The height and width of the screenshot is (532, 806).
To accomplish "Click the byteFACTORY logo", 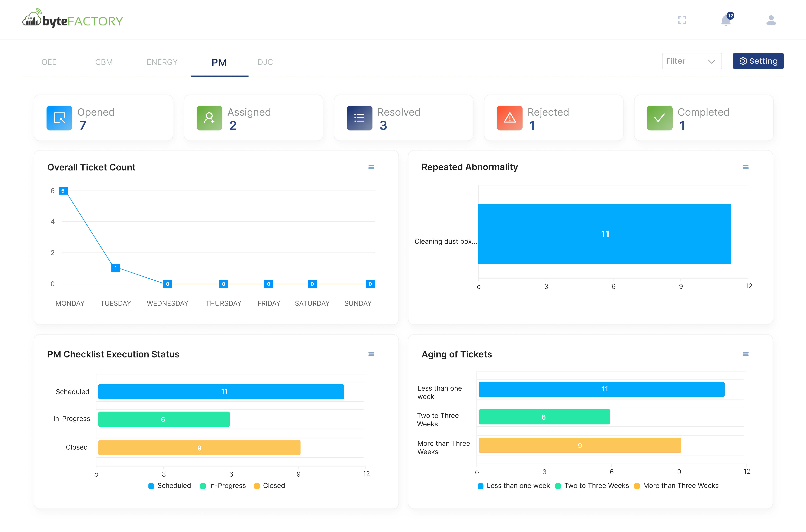I will point(72,18).
